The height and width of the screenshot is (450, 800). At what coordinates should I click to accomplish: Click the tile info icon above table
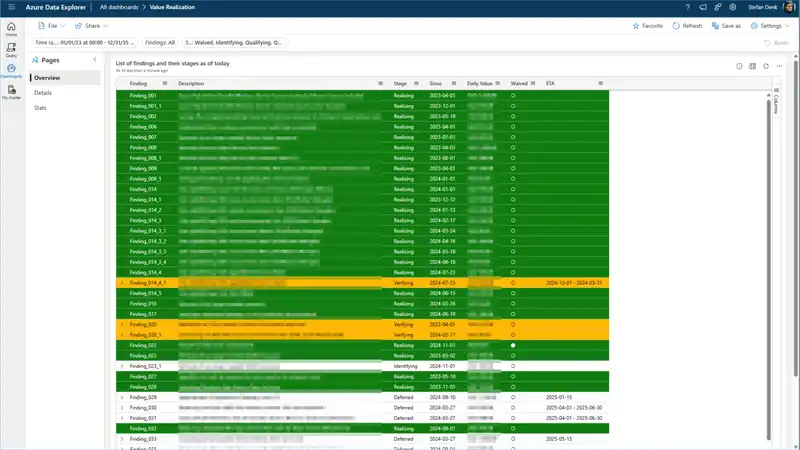point(739,66)
